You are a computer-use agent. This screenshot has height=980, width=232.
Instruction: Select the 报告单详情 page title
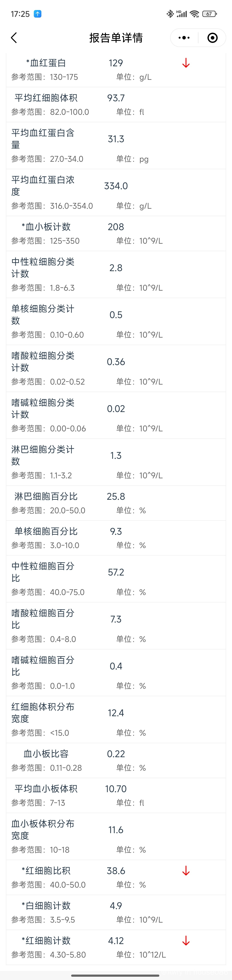(116, 38)
